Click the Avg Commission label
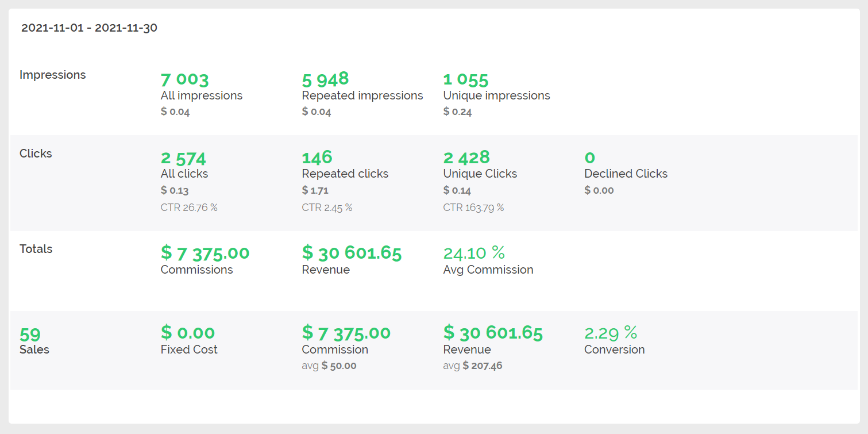 tap(488, 270)
